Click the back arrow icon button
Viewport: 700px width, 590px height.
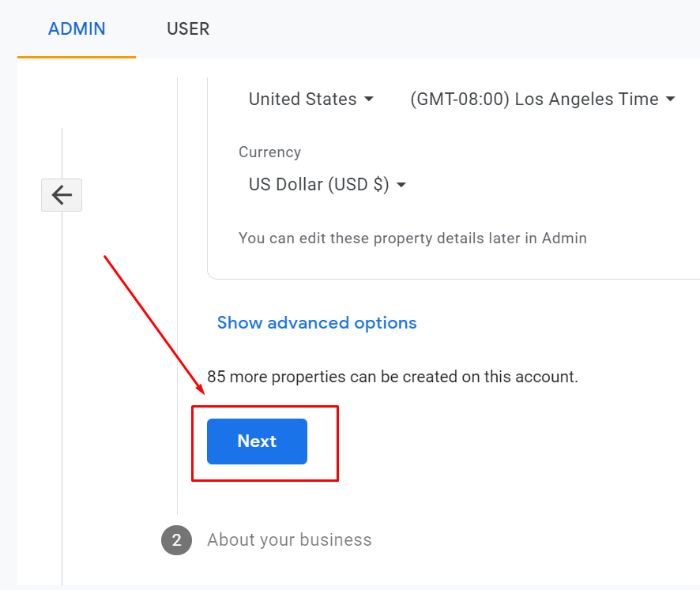(62, 195)
